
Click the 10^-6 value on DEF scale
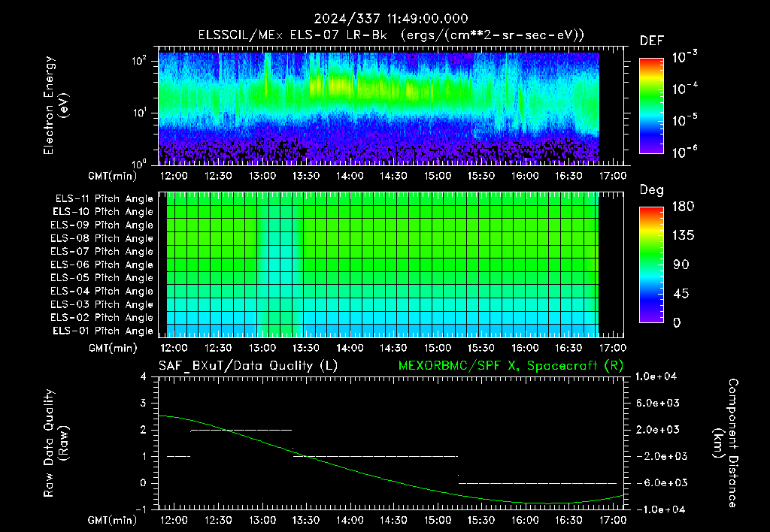pyautogui.click(x=685, y=152)
